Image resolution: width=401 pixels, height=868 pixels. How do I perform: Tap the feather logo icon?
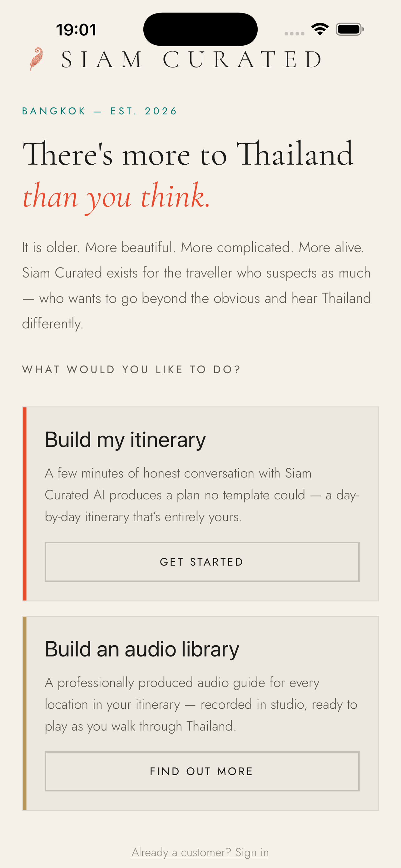[x=36, y=59]
